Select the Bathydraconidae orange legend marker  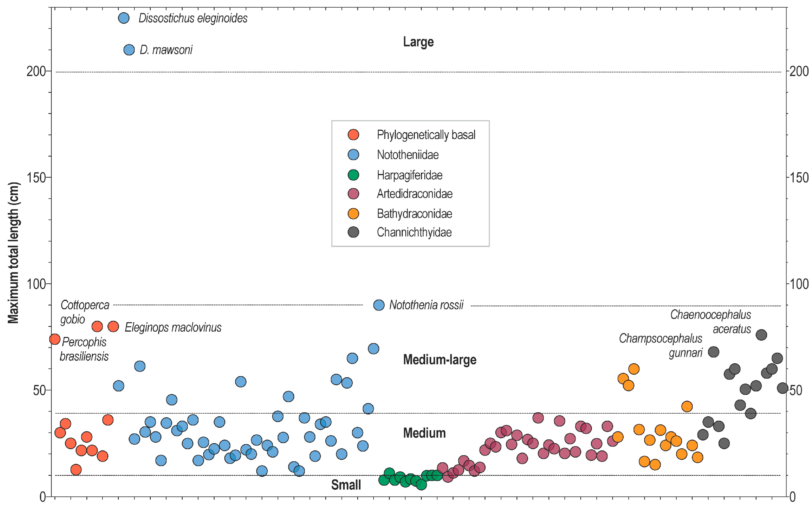353,214
